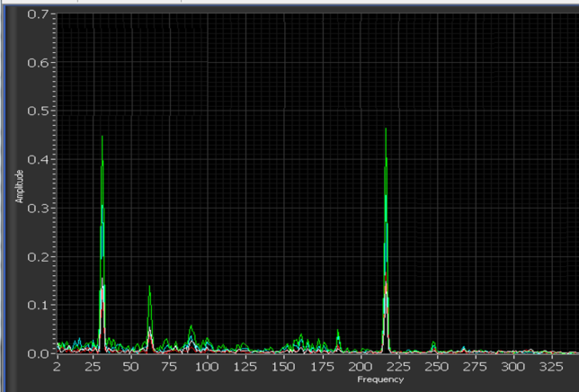Click the 175 frequency tick label

coord(322,367)
